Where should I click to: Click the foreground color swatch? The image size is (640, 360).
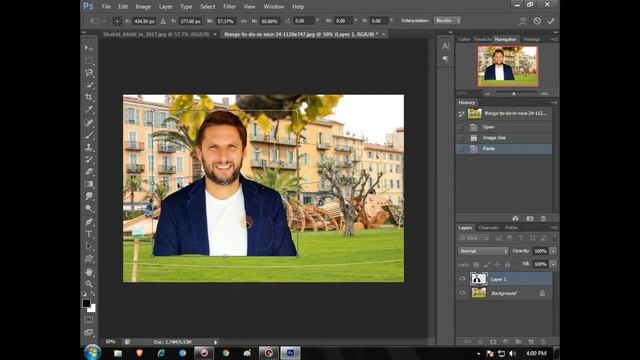[86, 303]
